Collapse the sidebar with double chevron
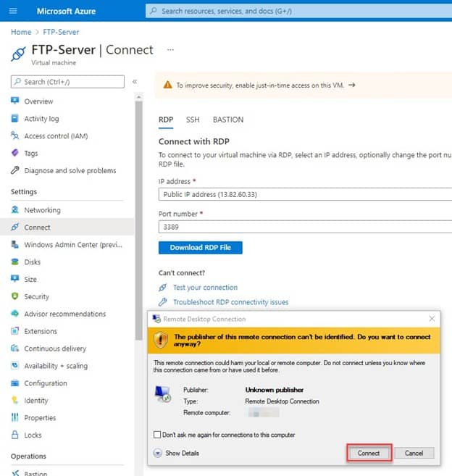 [135, 82]
